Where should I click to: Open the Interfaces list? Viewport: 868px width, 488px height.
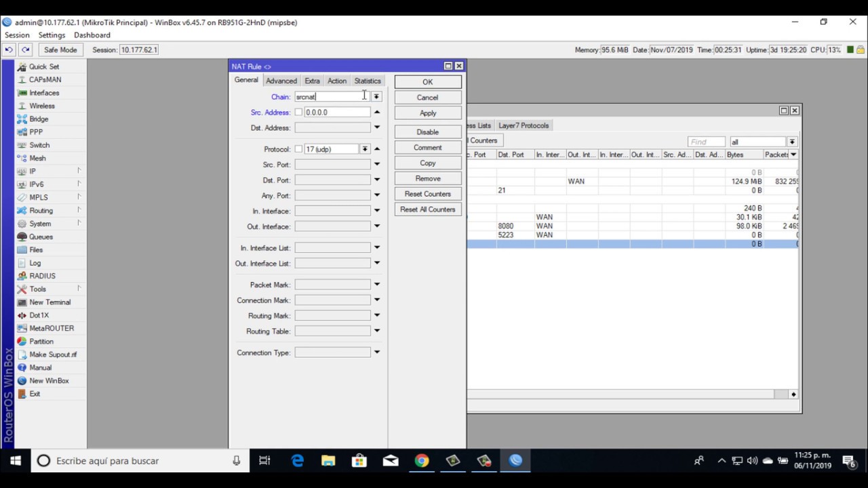point(44,93)
